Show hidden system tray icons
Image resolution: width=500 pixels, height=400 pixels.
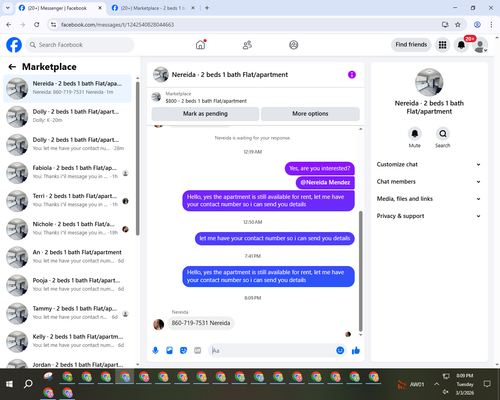(436, 384)
